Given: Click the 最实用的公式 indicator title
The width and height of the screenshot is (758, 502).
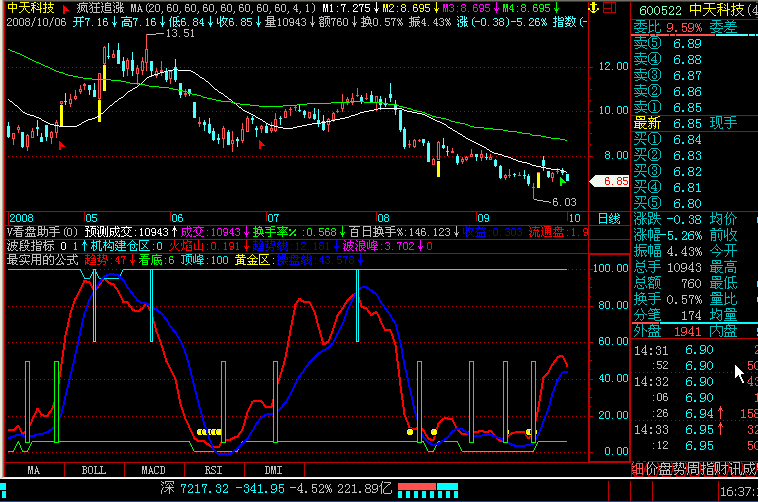Looking at the screenshot, I should pos(43,260).
